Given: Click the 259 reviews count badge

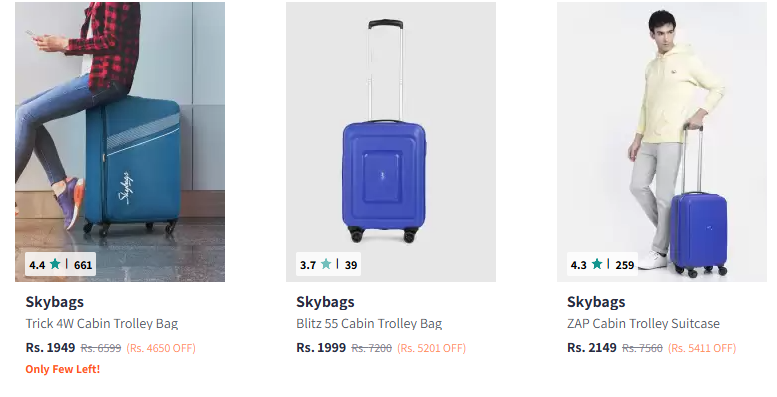Looking at the screenshot, I should point(625,265).
